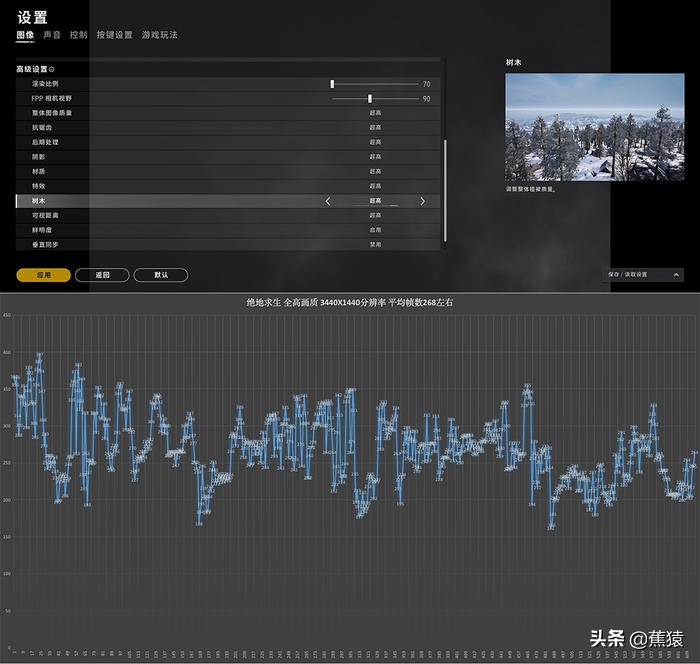
Task: Toggle the 垂直同步 setting value
Action: [x=375, y=244]
